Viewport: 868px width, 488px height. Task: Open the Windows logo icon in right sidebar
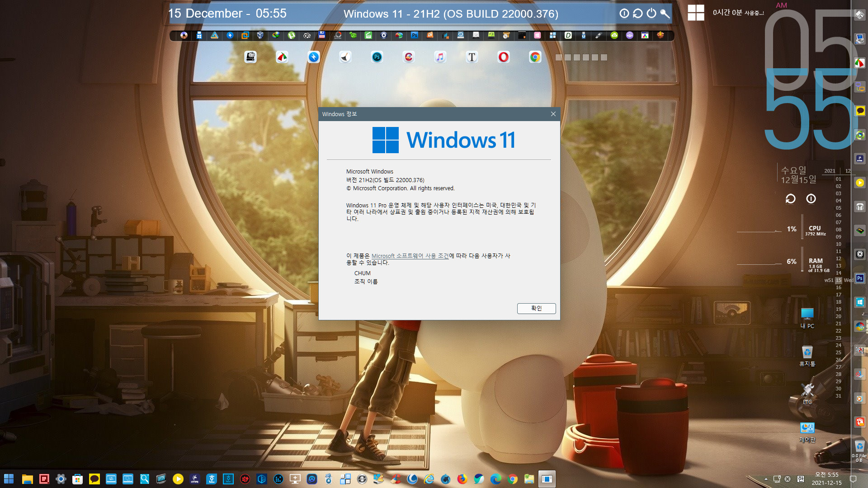[860, 302]
